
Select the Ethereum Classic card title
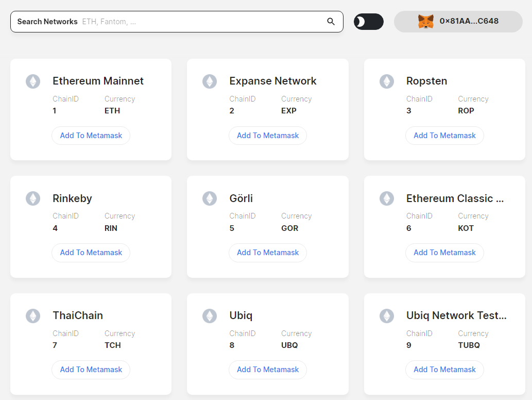click(455, 198)
